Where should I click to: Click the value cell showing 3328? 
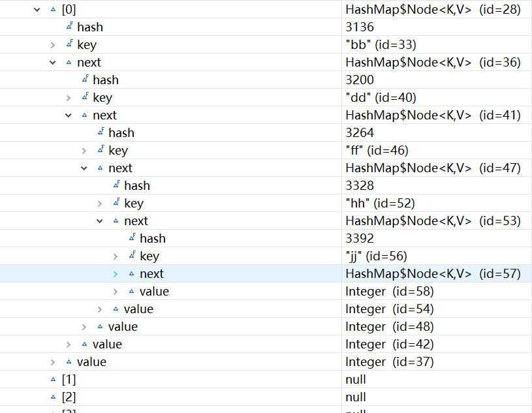pos(360,186)
